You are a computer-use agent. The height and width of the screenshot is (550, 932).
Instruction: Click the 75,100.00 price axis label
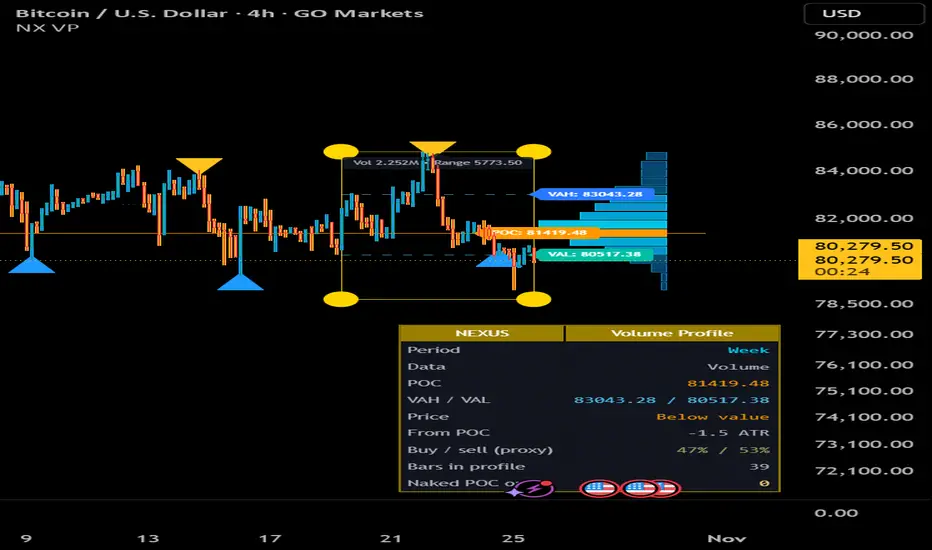click(864, 391)
